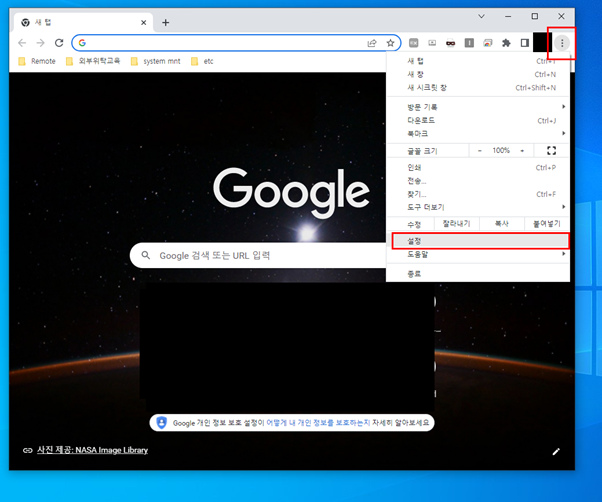The width and height of the screenshot is (602, 502).
Task: Open the NASA Image Library photo credit link
Action: pyautogui.click(x=92, y=450)
